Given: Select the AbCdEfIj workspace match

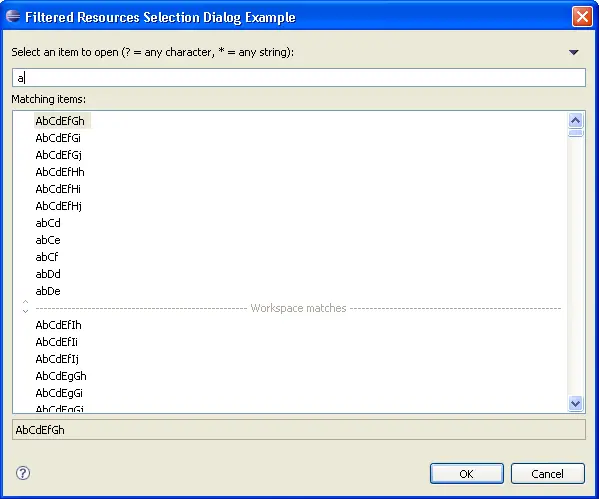Looking at the screenshot, I should [x=57, y=359].
